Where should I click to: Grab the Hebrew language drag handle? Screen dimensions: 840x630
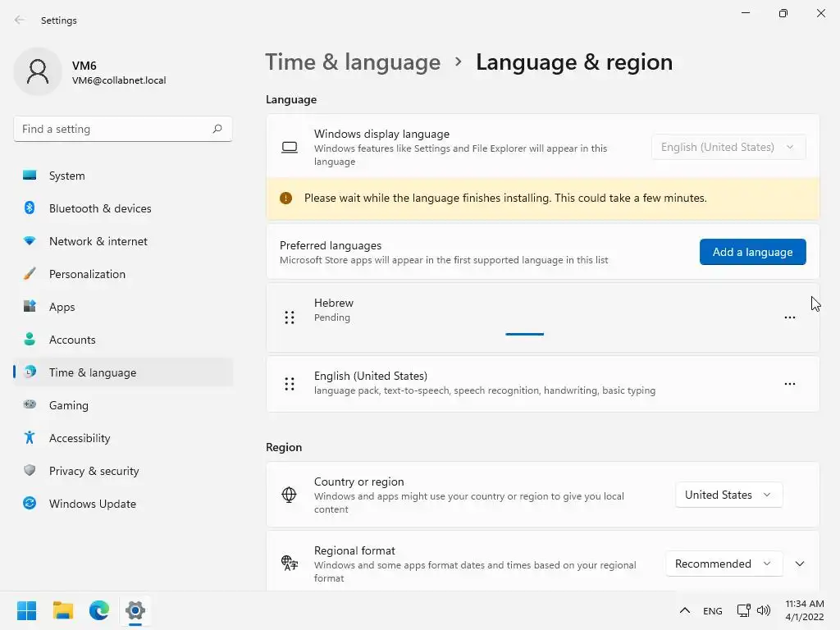point(290,317)
